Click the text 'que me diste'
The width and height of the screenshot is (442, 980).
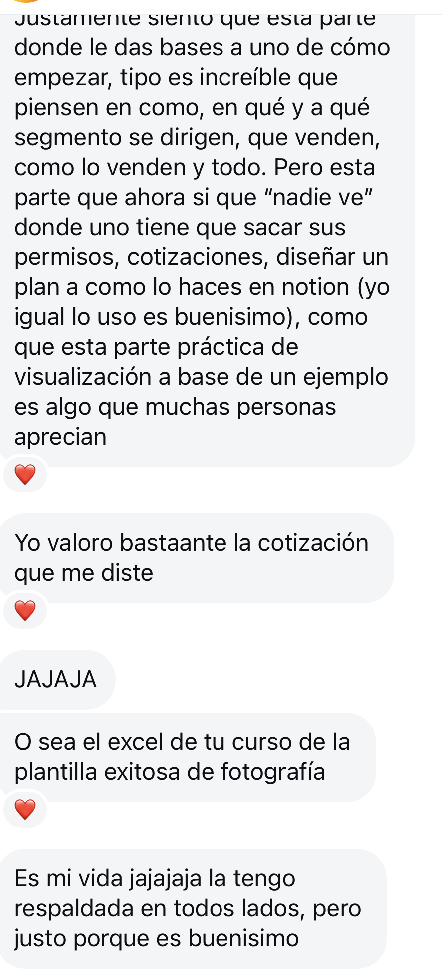click(x=84, y=573)
